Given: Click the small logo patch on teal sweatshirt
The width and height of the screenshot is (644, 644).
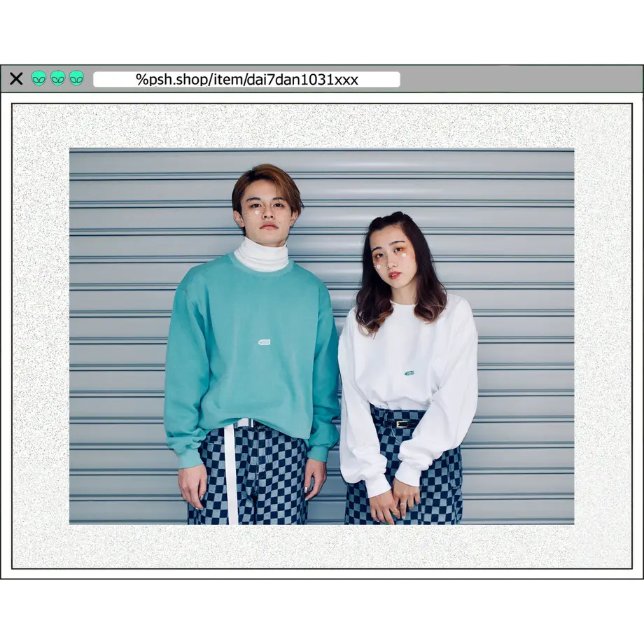Looking at the screenshot, I should [264, 342].
